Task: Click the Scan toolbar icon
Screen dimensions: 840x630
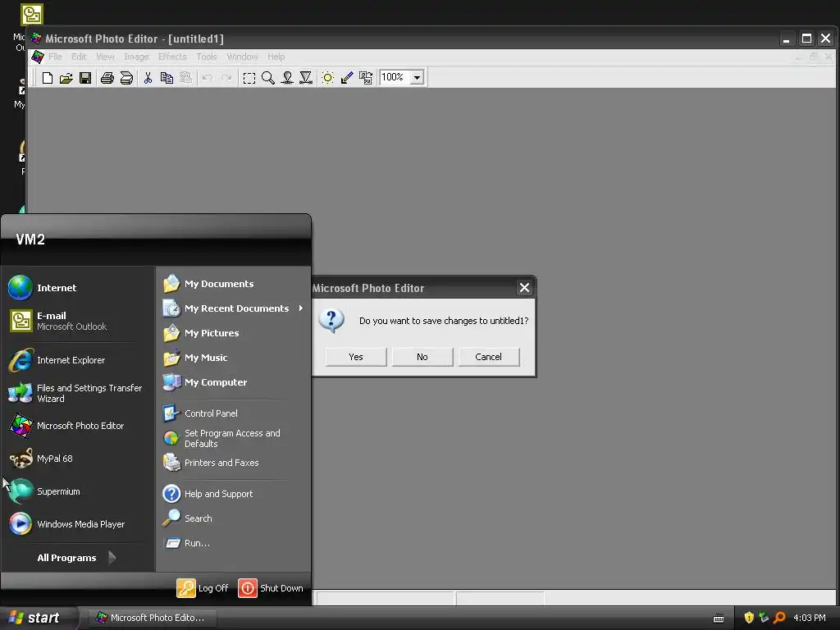Action: 126,78
